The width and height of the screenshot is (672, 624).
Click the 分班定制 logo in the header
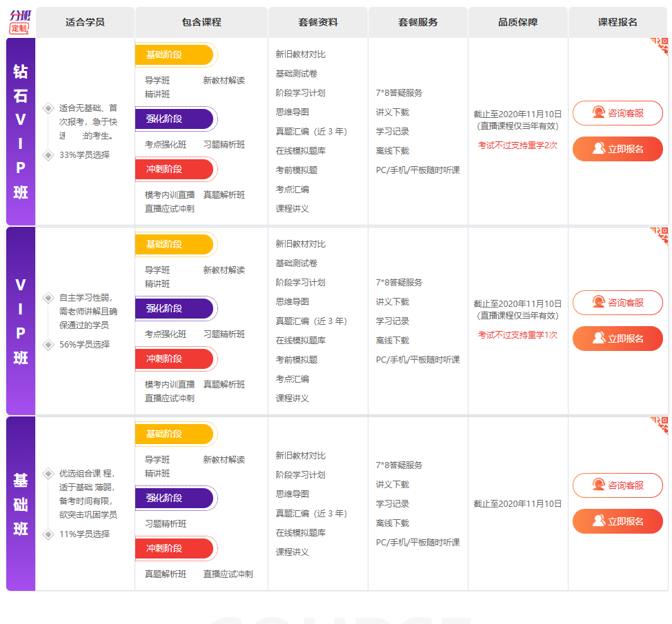pos(20,22)
